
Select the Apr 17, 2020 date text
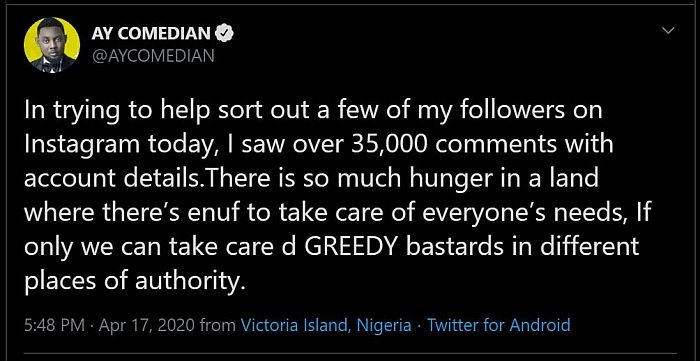pyautogui.click(x=148, y=325)
